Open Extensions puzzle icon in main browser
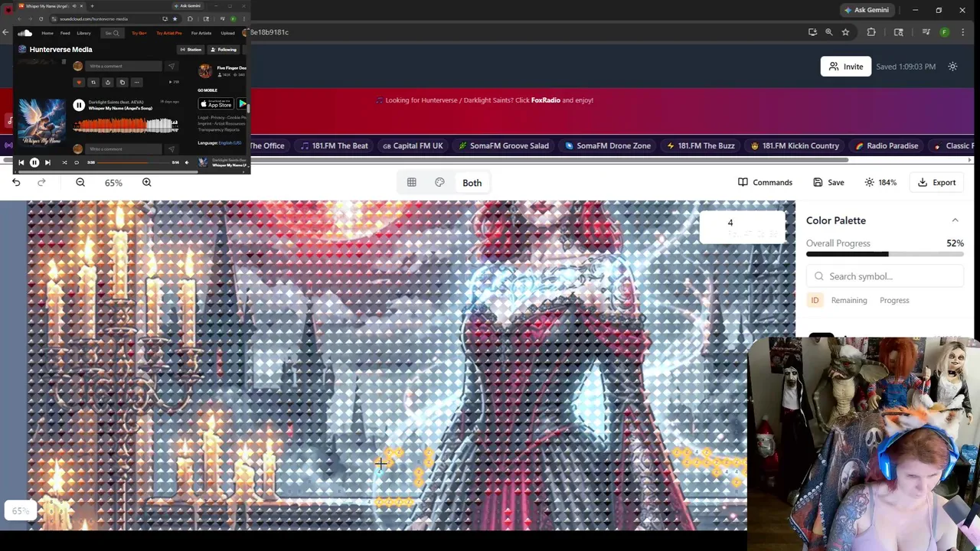This screenshot has height=551, width=980. pyautogui.click(x=871, y=32)
